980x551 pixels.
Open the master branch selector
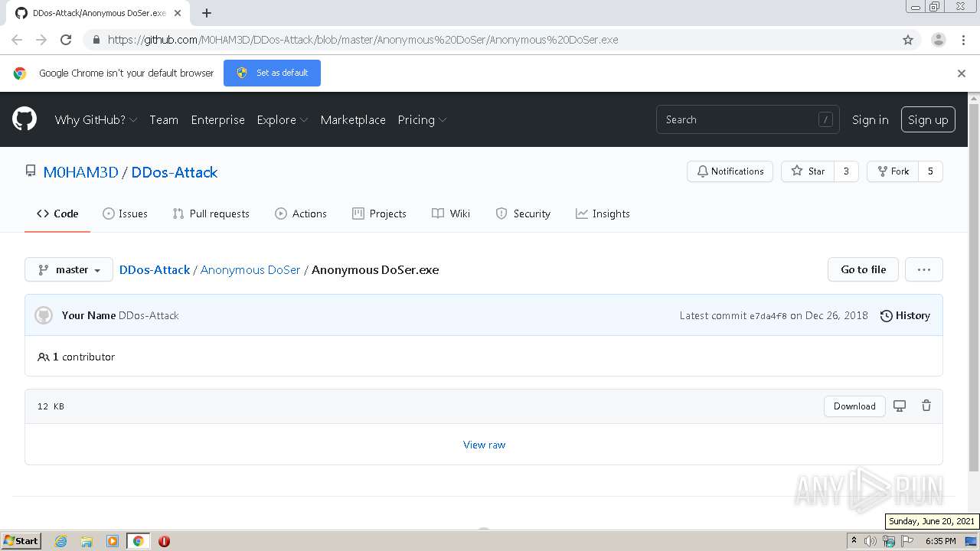coord(69,269)
